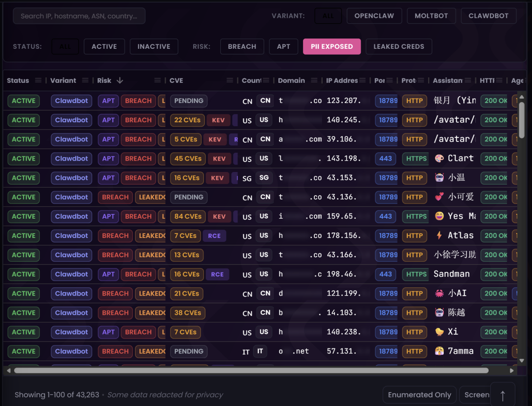Open the Status column menu icon
This screenshot has width=532, height=406.
click(37, 80)
